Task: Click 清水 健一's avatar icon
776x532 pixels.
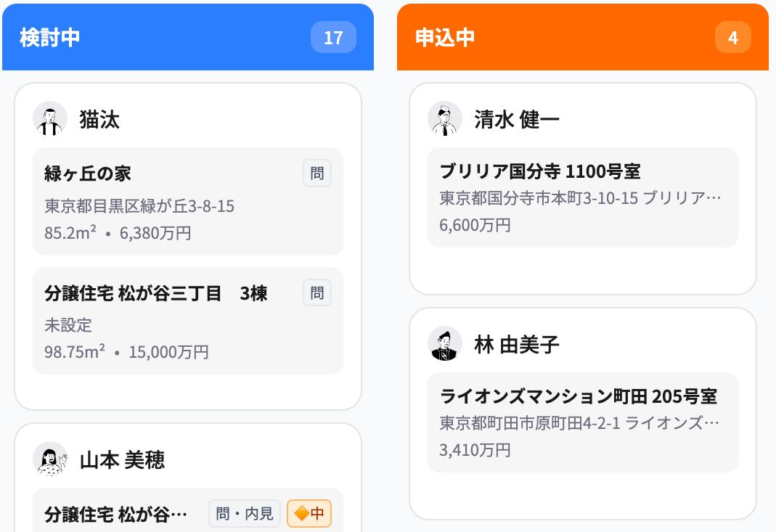Action: coord(446,118)
